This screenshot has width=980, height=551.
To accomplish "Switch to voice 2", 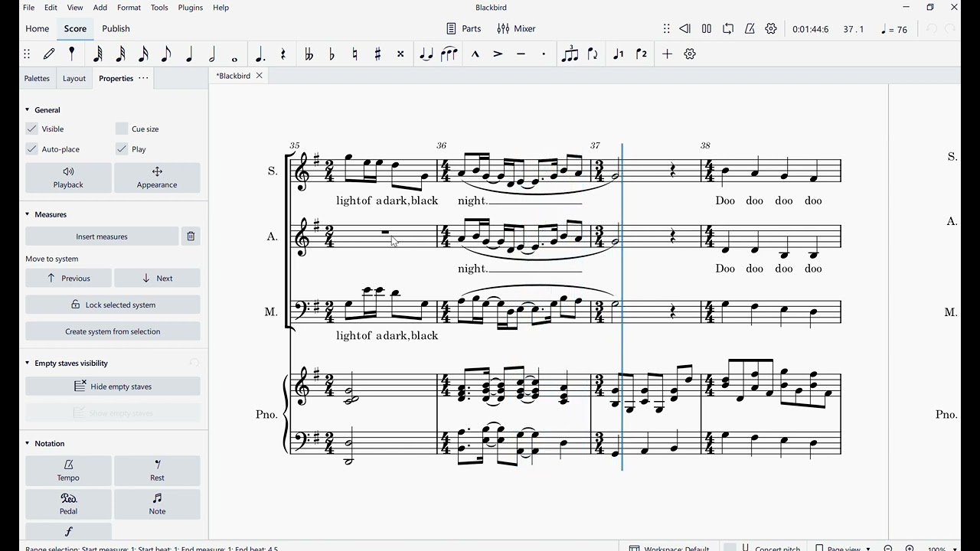I will [x=642, y=54].
